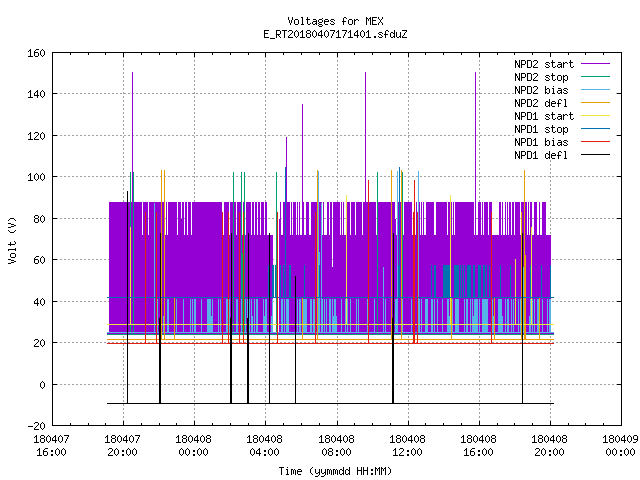Viewport: 640px width, 480px height.
Task: Click the 180408 12:00 x-axis tick label
Action: 407,446
